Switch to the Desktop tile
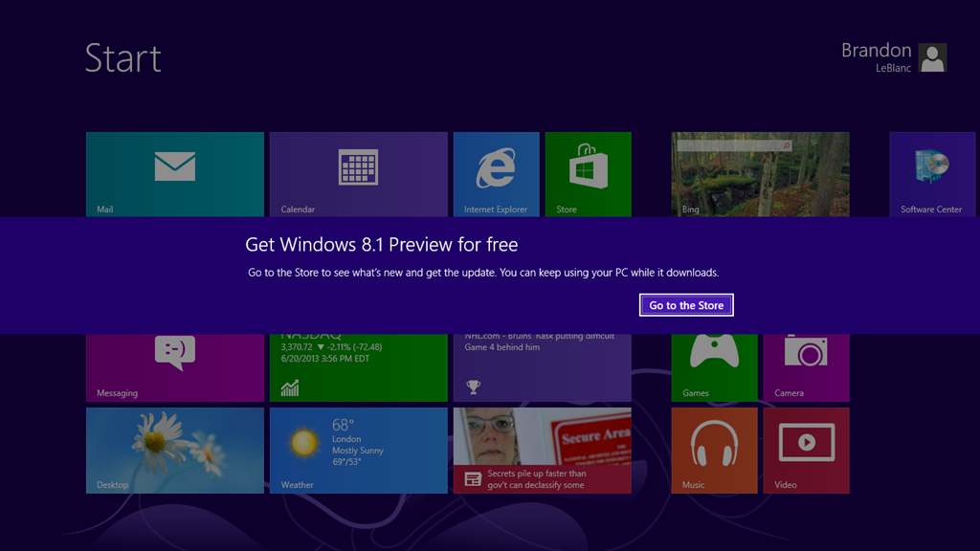Image resolution: width=980 pixels, height=551 pixels. point(174,450)
